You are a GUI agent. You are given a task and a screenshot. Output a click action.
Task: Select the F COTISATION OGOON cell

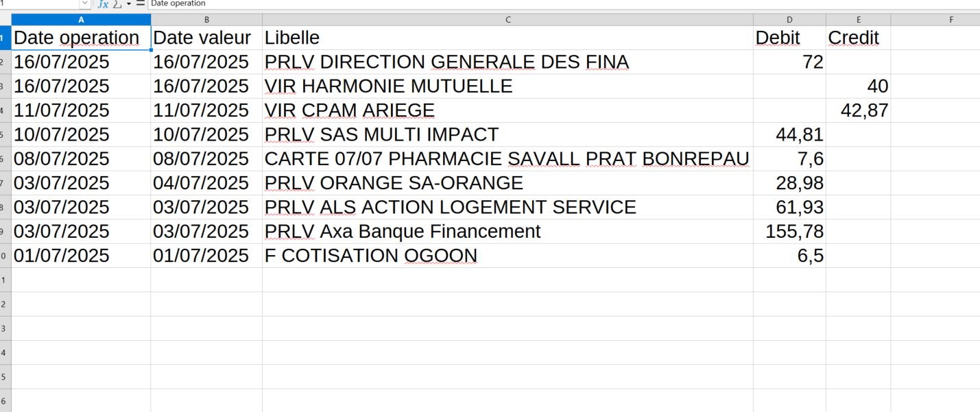[x=507, y=256]
